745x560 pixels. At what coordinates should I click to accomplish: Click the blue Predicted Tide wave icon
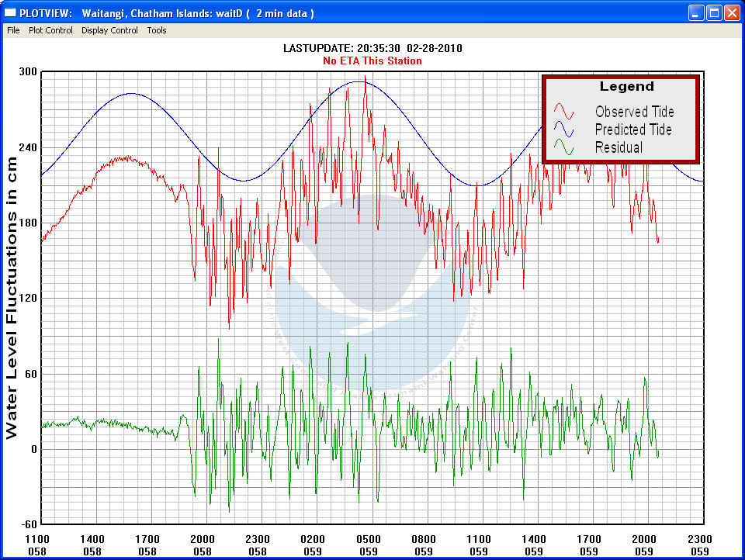point(563,130)
